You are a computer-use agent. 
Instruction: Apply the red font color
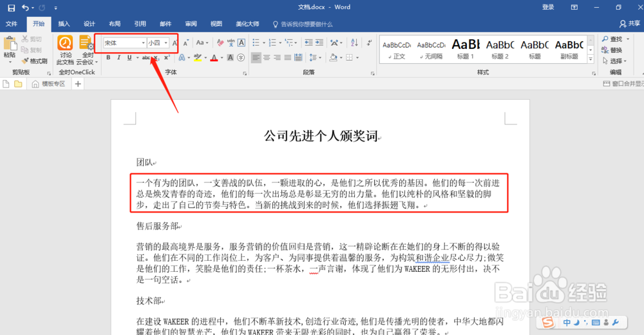pyautogui.click(x=214, y=57)
